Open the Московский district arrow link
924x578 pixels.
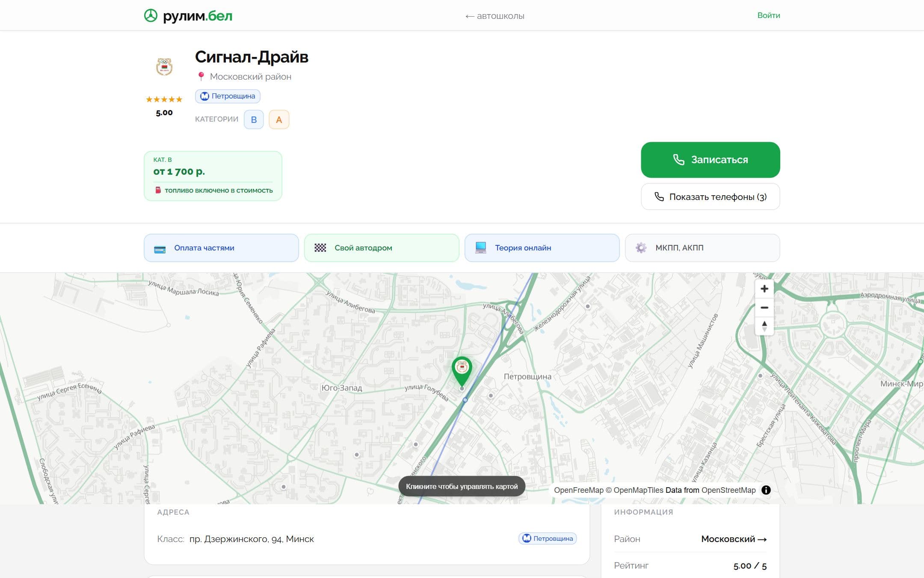point(734,539)
